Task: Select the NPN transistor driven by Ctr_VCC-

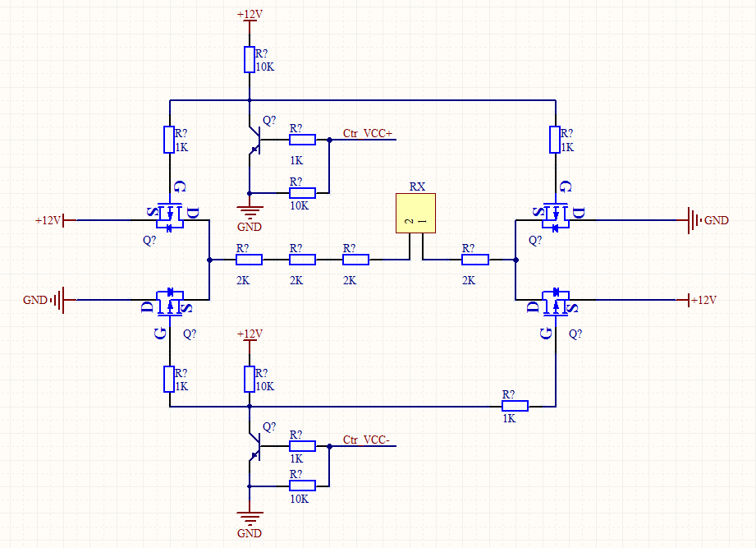Action: point(254,447)
